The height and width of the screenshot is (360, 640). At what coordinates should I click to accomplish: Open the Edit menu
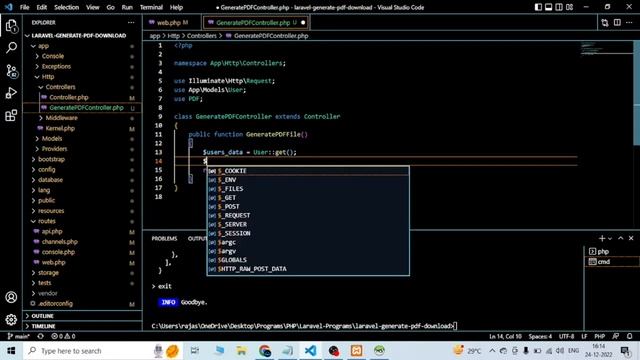point(42,7)
